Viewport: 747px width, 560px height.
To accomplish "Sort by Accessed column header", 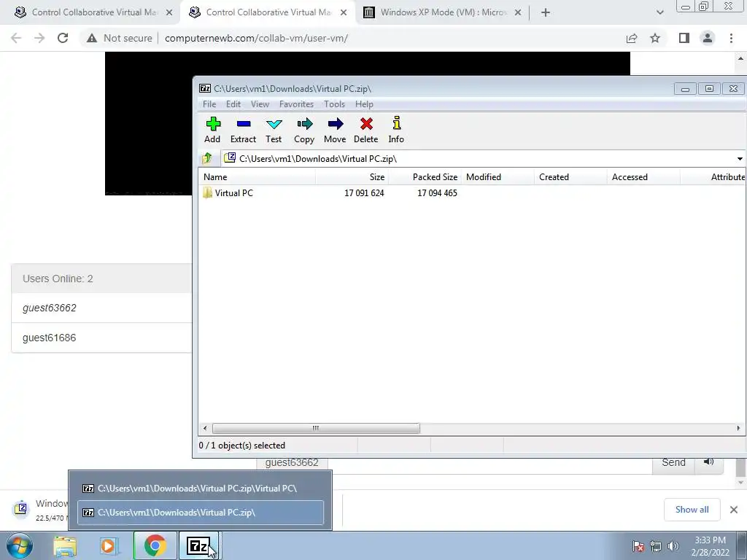I will click(643, 176).
